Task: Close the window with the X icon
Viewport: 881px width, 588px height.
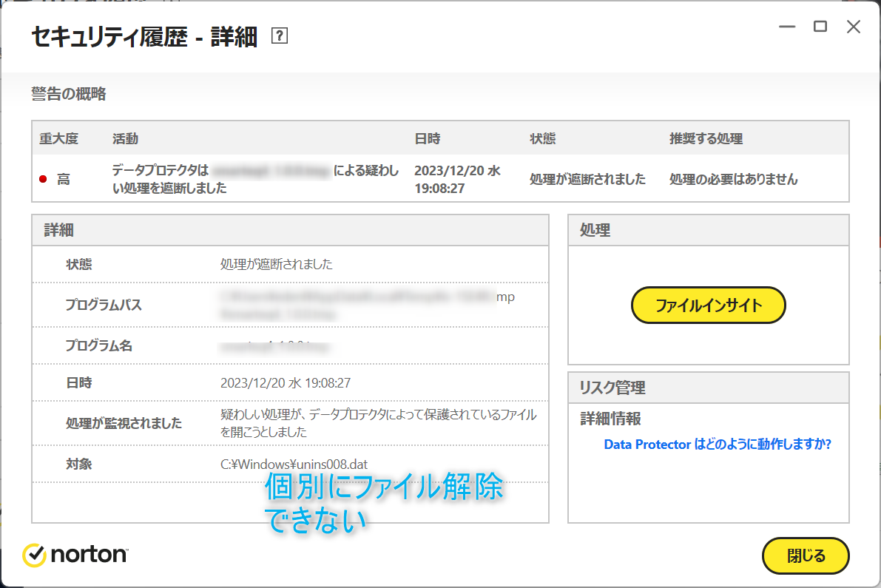Action: [x=854, y=27]
